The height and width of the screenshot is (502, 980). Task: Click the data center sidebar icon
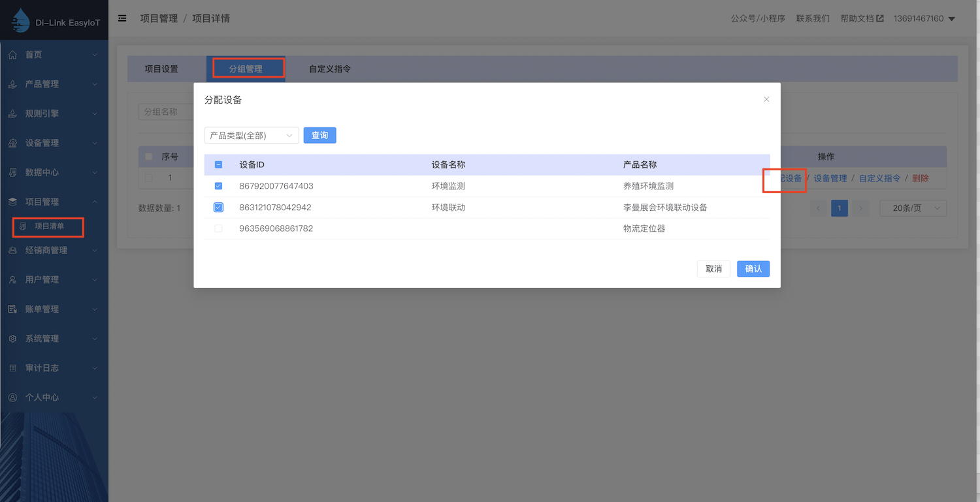pyautogui.click(x=12, y=172)
